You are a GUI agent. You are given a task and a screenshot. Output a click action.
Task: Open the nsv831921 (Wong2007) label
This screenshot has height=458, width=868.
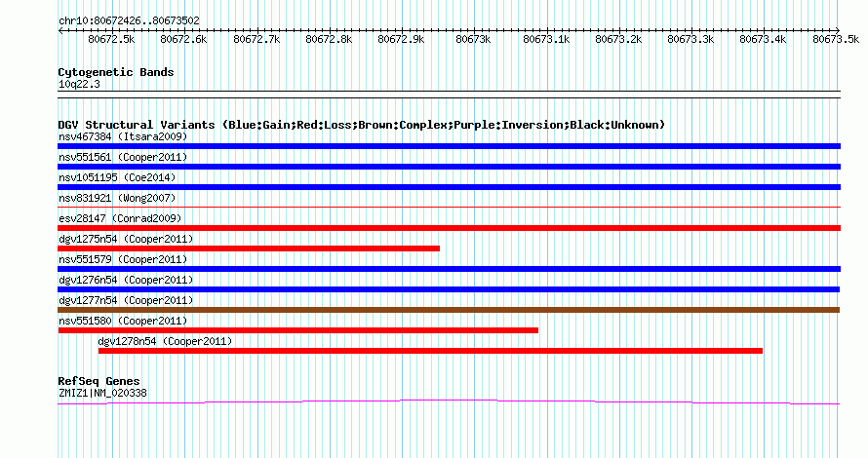coord(117,198)
